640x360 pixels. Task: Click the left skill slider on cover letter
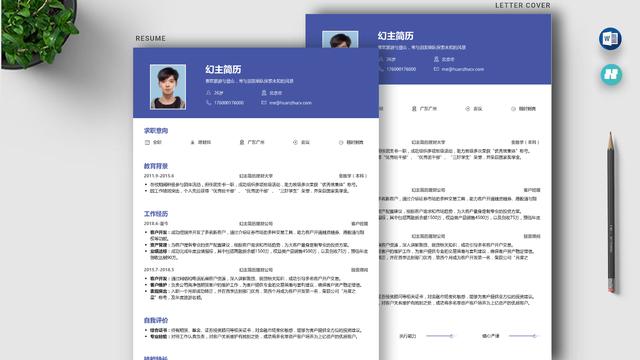(x=440, y=336)
